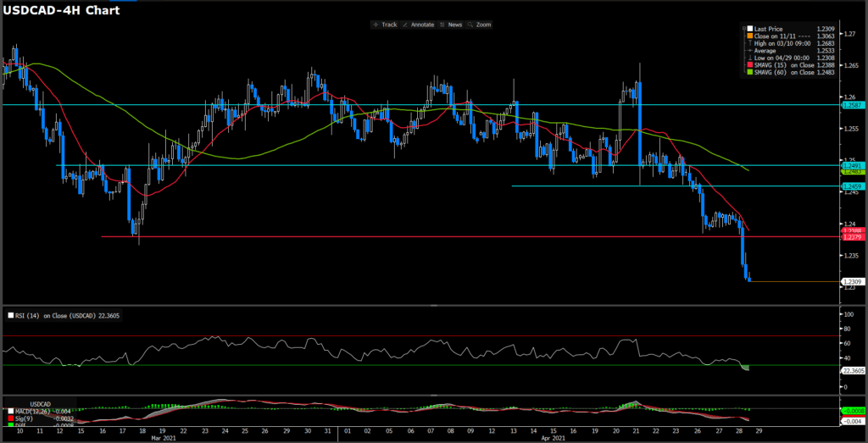Click the 'USDCAD-4H Chart' title
The height and width of the screenshot is (443, 868).
(61, 10)
